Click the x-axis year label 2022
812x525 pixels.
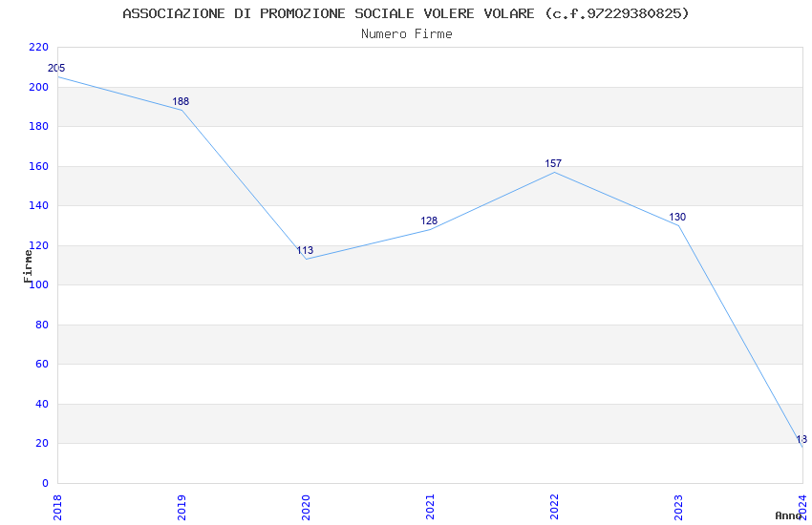point(555,508)
